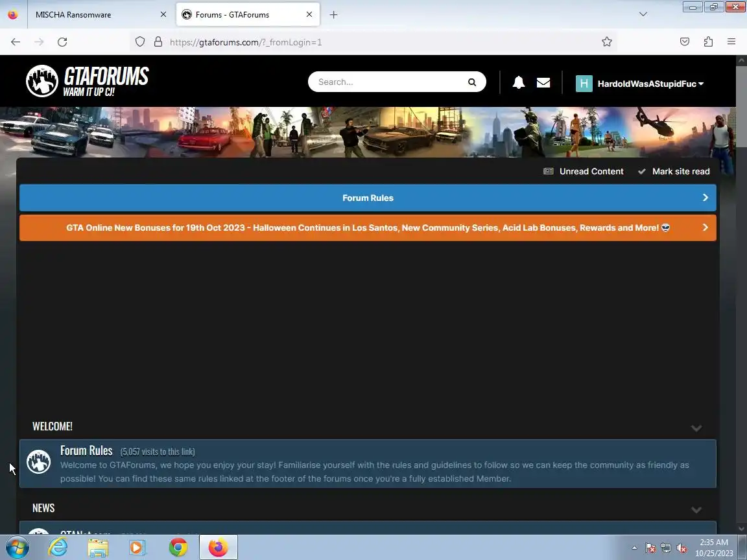Open the network tray icon
This screenshot has height=560, width=747.
pyautogui.click(x=666, y=548)
